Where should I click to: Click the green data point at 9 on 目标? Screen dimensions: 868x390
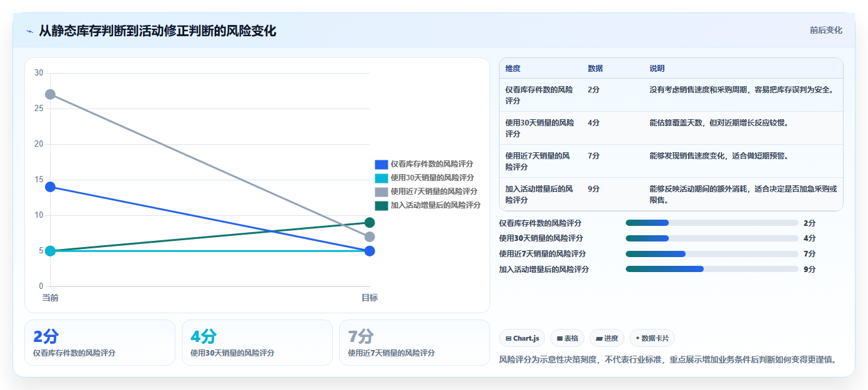(370, 223)
